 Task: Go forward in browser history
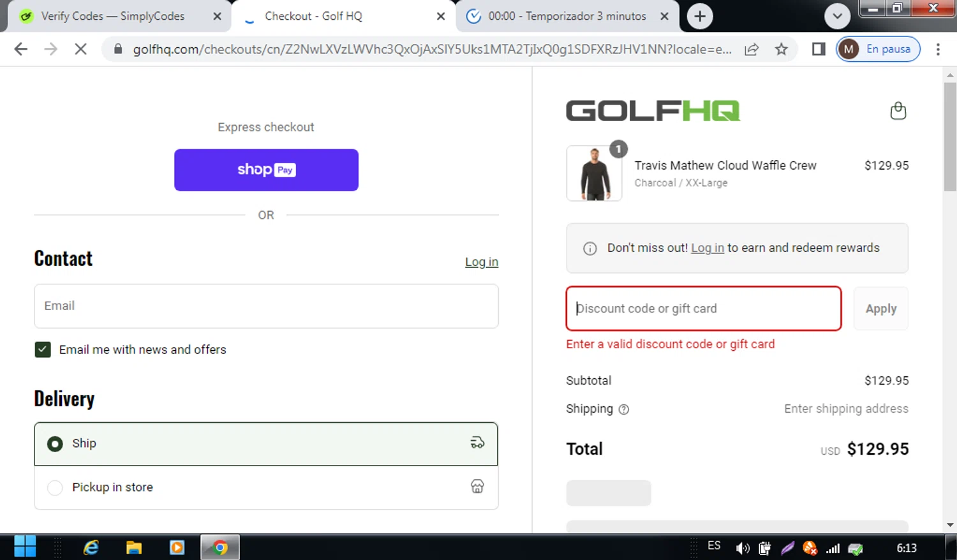(51, 49)
